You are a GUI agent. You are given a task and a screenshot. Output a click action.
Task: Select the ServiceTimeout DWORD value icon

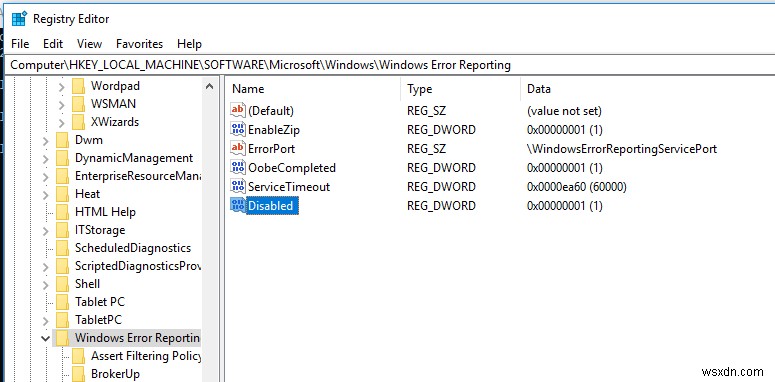coord(238,186)
